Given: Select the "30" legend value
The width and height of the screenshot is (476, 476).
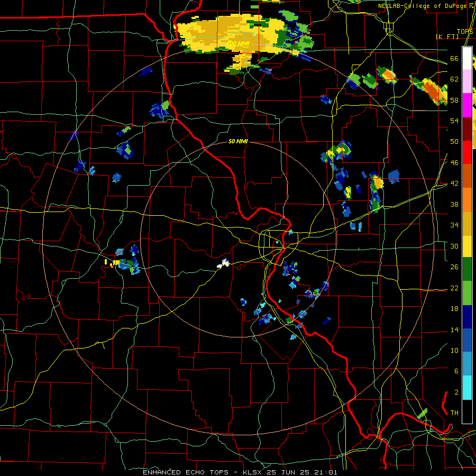Looking at the screenshot, I should pyautogui.click(x=454, y=246).
